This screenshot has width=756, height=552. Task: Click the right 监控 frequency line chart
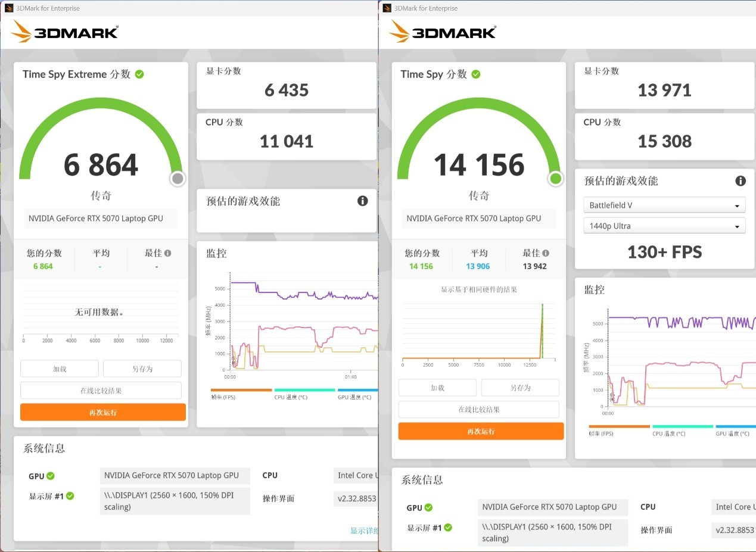tap(681, 359)
